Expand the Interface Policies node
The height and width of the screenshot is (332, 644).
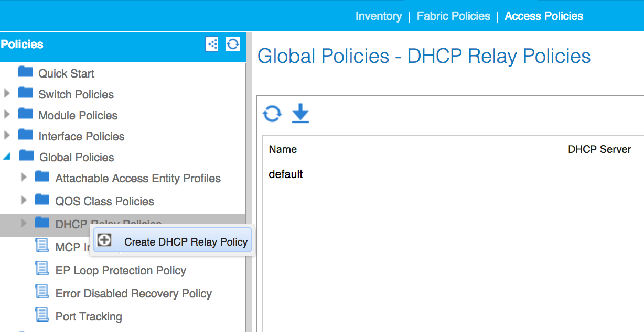point(7,136)
